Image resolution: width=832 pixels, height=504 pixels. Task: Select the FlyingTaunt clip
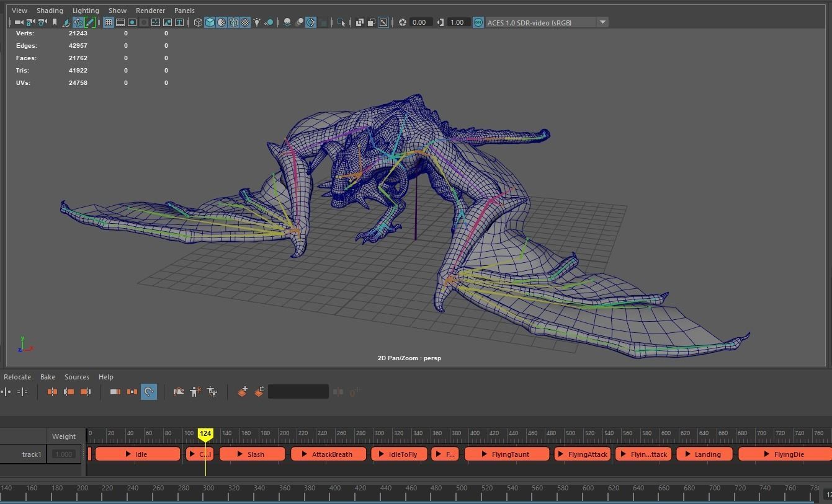click(x=507, y=454)
